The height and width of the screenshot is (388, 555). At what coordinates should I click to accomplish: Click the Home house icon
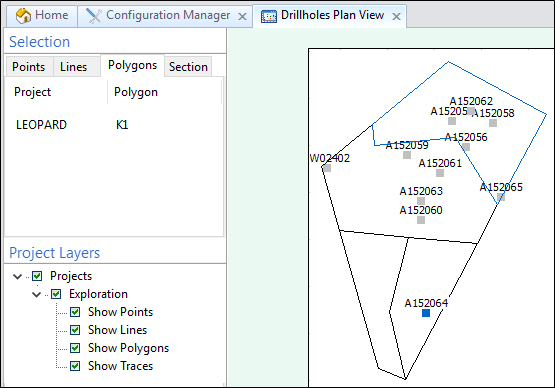[x=23, y=16]
